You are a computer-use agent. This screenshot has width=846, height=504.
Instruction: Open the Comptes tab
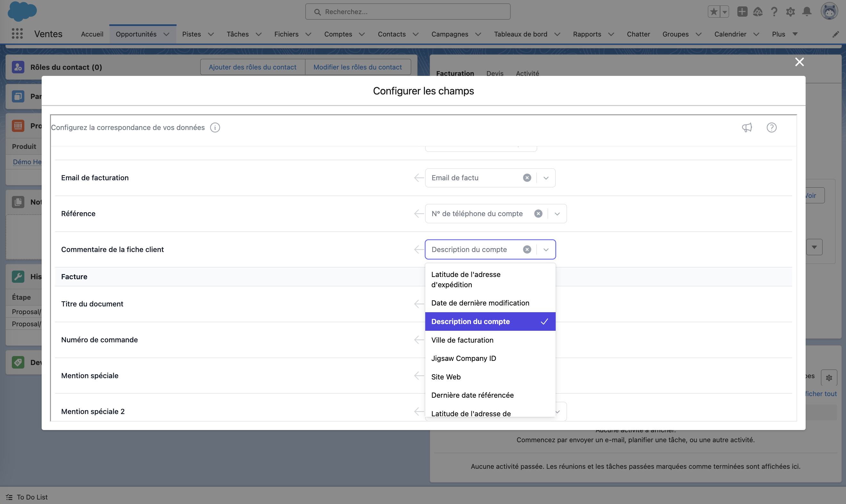338,34
